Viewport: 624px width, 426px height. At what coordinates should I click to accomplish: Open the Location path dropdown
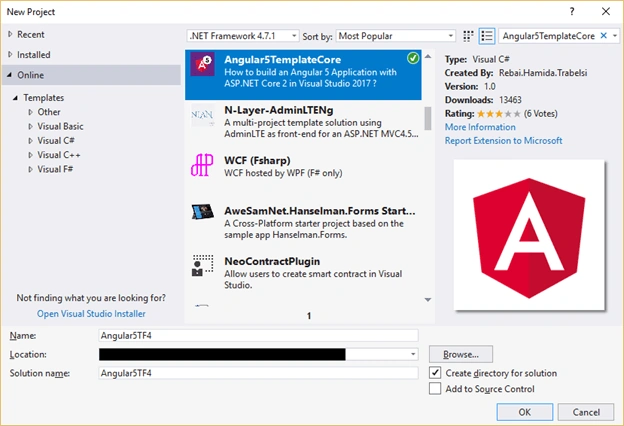[x=413, y=354]
